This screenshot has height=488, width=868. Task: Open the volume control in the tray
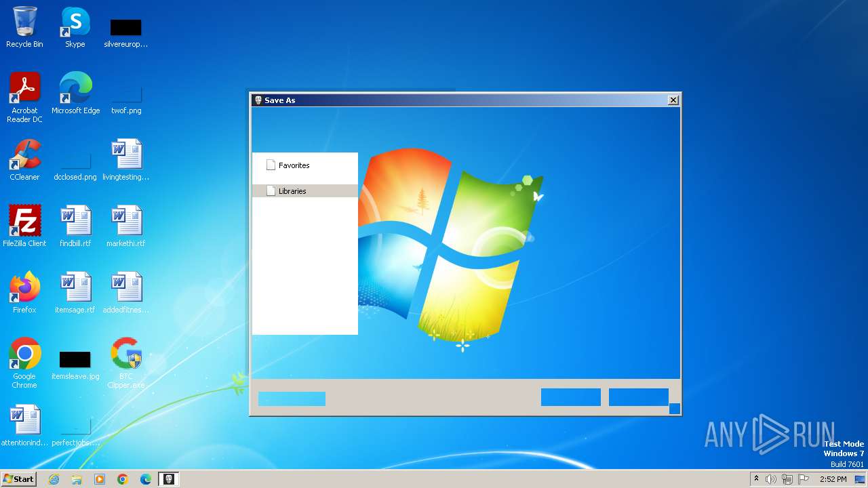point(771,479)
